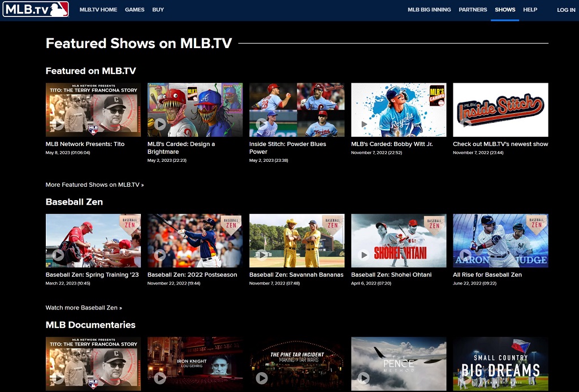Open the Help menu item
The height and width of the screenshot is (392, 579).
point(530,10)
